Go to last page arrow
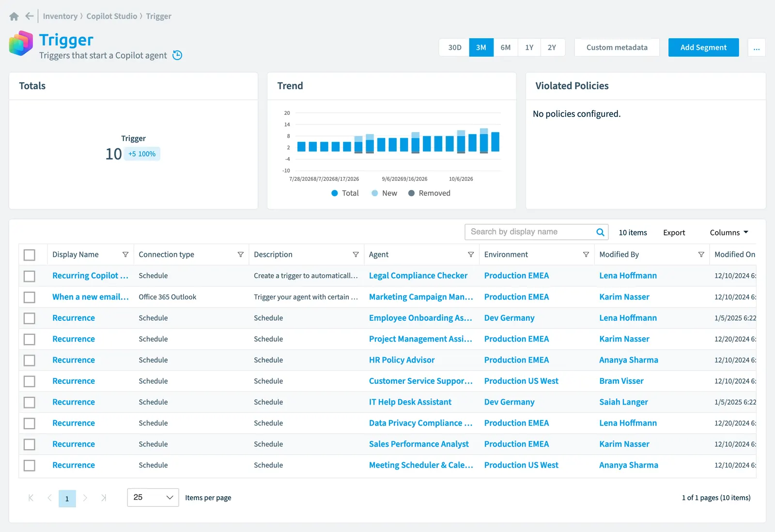This screenshot has height=532, width=775. [x=103, y=498]
